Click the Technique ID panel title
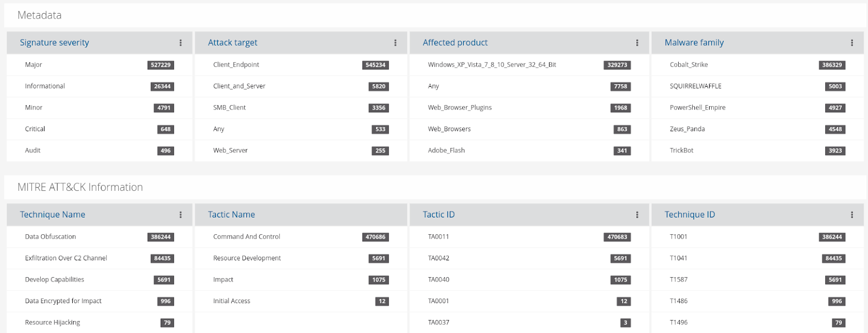Screen dimensions: 868x333 pos(690,215)
